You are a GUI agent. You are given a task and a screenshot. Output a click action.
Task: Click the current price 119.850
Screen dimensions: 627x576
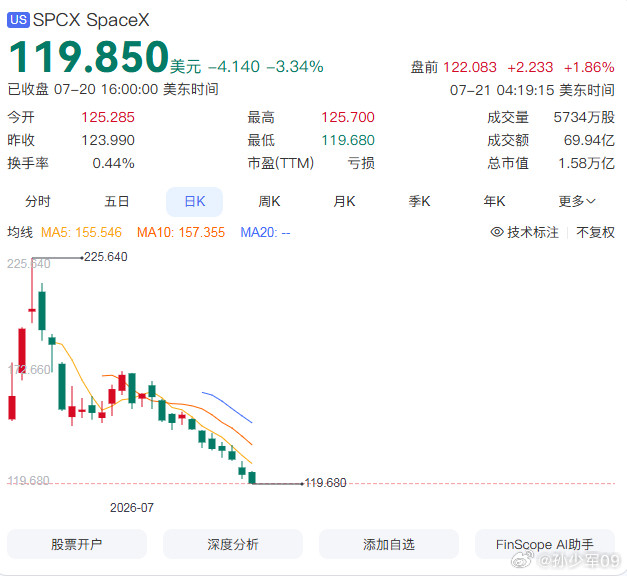(89, 57)
